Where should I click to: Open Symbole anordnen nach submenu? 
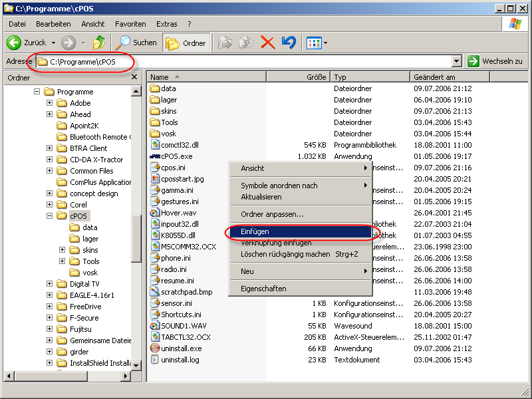[301, 186]
